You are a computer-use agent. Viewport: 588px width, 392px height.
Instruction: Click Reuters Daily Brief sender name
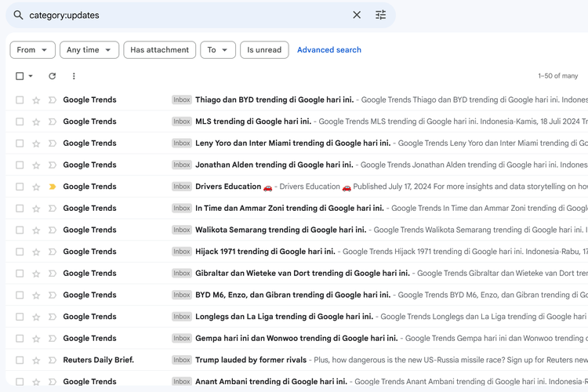pyautogui.click(x=98, y=360)
